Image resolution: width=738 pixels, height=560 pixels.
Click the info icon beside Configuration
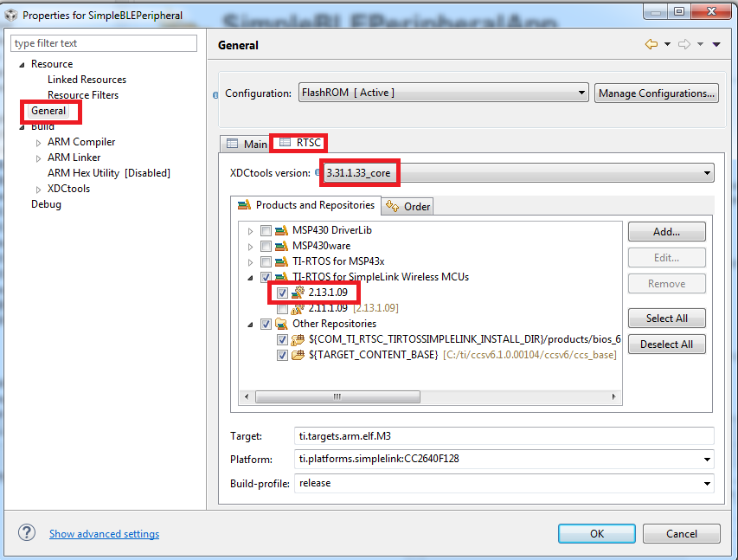[x=215, y=95]
